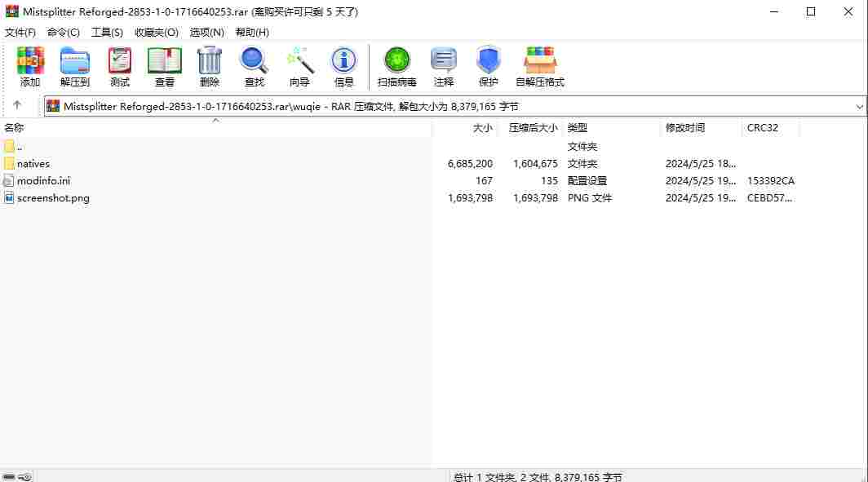Select the 'screenshot.png' file name
Viewport: 868px width, 482px height.
[x=53, y=198]
